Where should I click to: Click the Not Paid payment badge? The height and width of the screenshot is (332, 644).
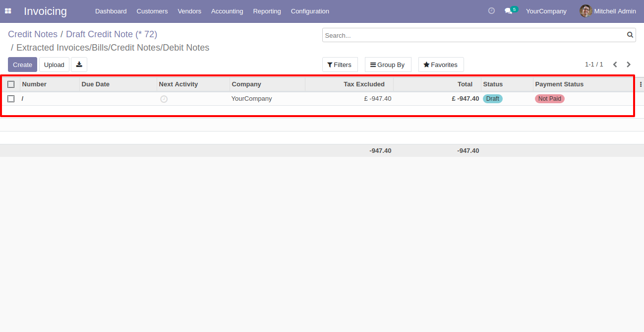(x=550, y=99)
